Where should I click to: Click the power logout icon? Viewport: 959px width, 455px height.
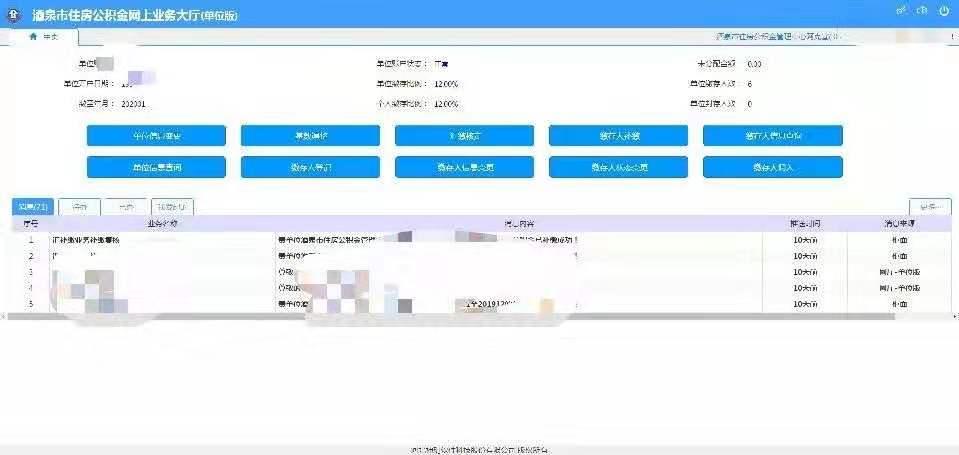[944, 10]
